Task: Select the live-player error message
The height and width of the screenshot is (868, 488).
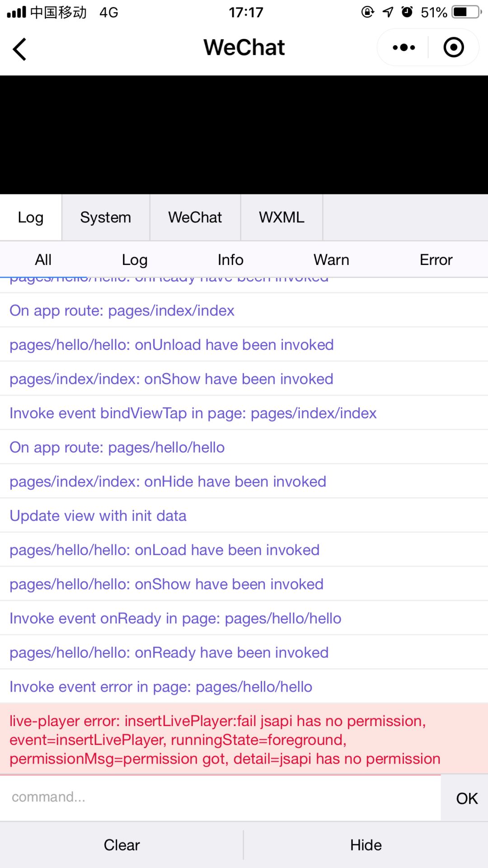Action: (x=244, y=739)
